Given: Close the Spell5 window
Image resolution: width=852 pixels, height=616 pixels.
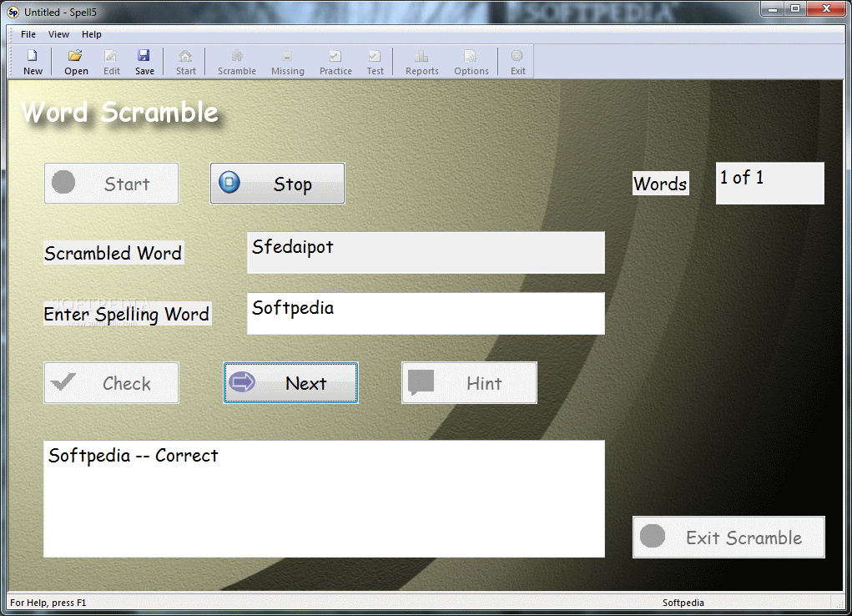Looking at the screenshot, I should pyautogui.click(x=826, y=8).
